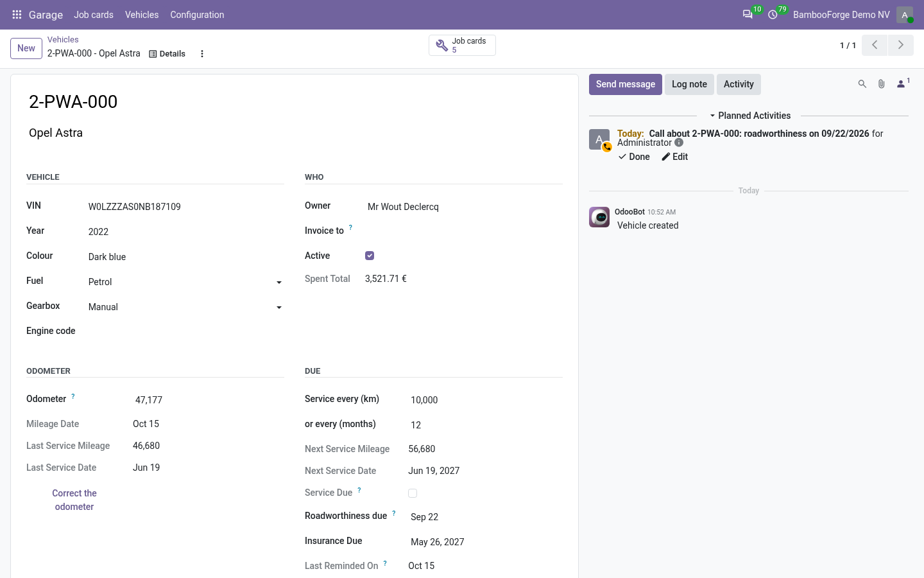Open the Gearbox dropdown
Viewport: 924px width, 578px height.
pyautogui.click(x=185, y=307)
